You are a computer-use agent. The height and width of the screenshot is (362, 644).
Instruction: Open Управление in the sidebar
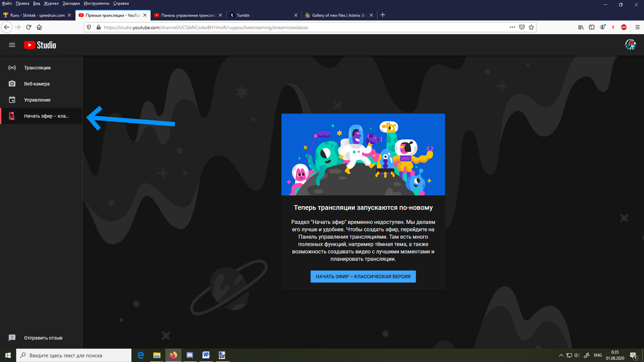point(41,100)
